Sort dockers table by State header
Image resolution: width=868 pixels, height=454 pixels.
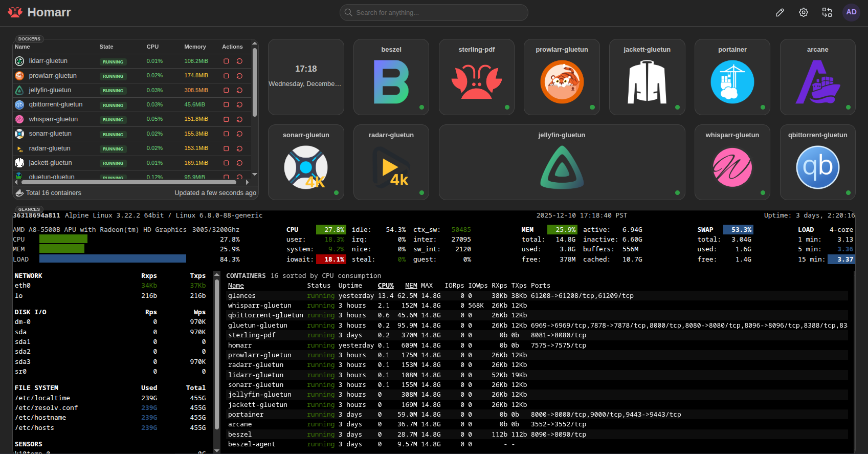106,47
